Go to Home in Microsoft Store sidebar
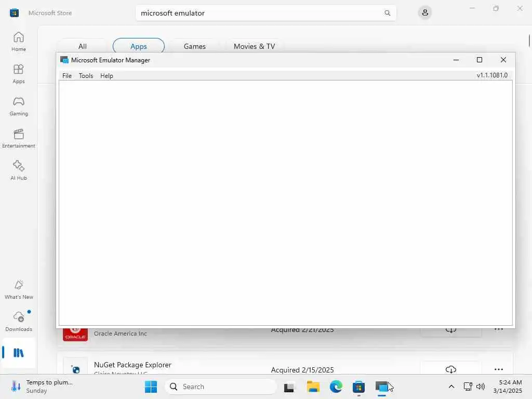The image size is (532, 399). 19,42
